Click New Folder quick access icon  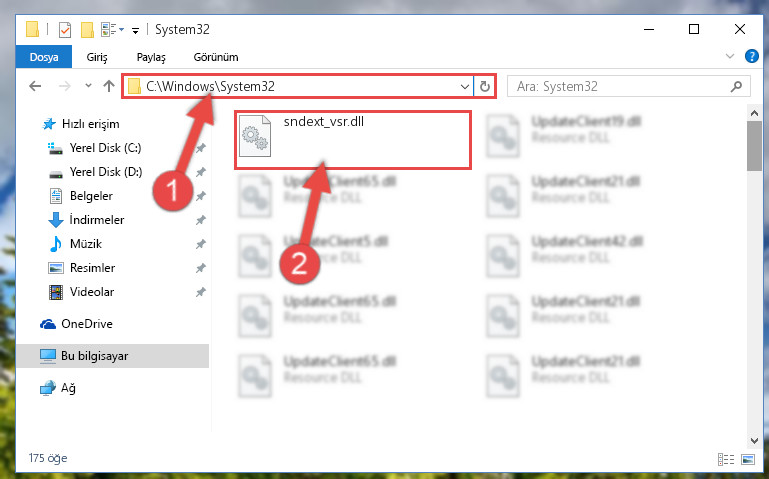pos(87,30)
